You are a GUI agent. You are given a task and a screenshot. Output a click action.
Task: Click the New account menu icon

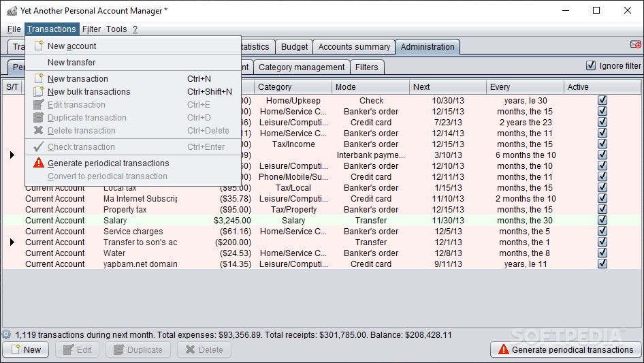point(39,46)
